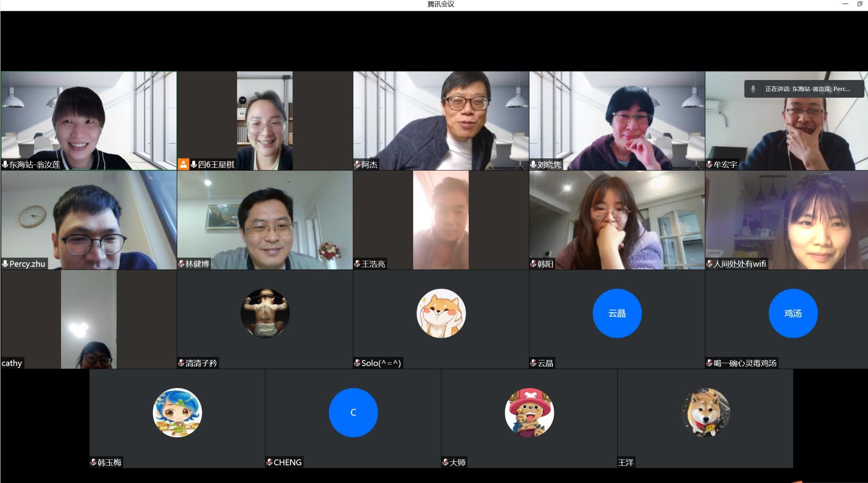
Task: Select the video tile of 牟宏宇
Action: pos(787,121)
